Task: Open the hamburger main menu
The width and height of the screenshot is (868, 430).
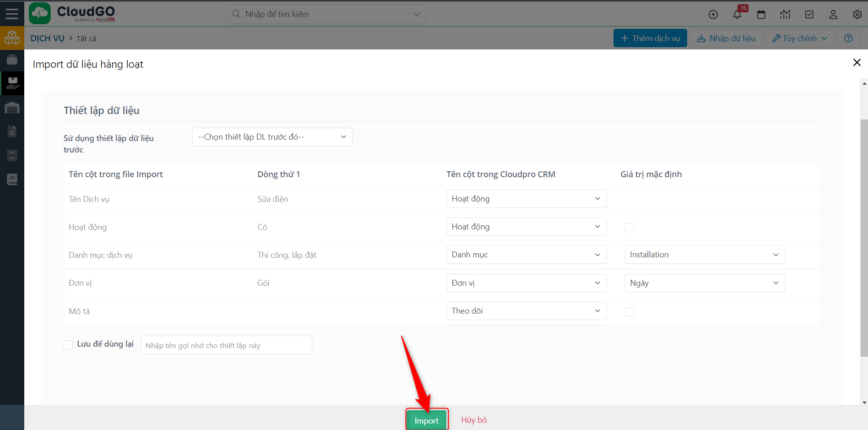Action: 12,14
